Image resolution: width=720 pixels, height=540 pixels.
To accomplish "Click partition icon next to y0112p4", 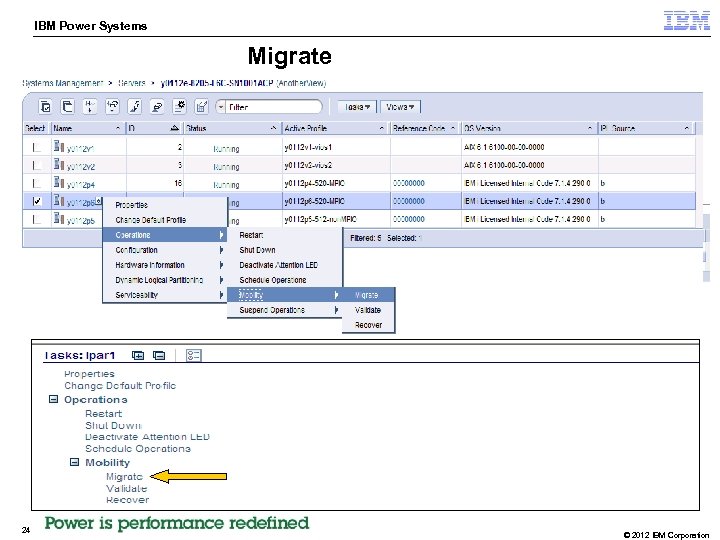I will click(59, 182).
